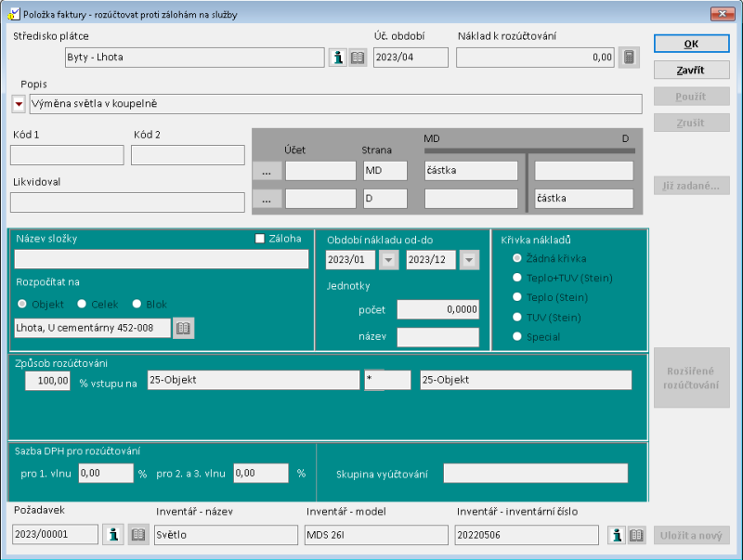This screenshot has height=560, width=743.
Task: Open book lookup next to Požadavek field
Action: point(137,535)
